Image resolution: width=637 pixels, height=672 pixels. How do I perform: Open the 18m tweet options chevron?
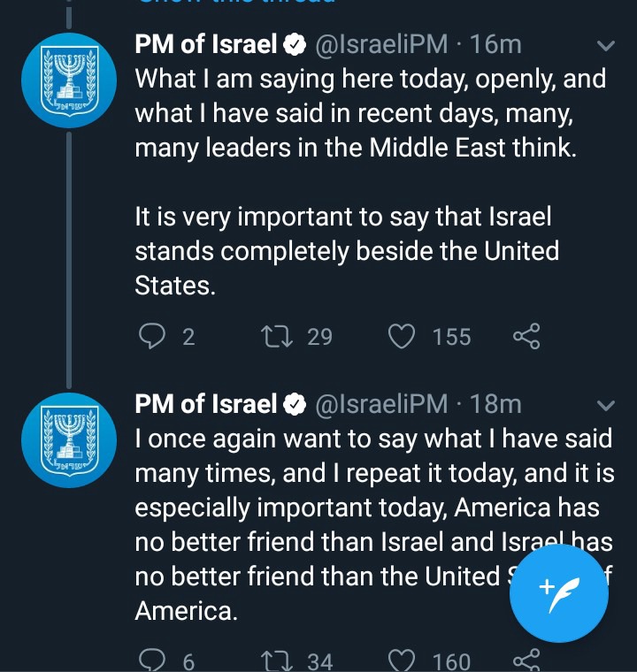[x=606, y=405]
